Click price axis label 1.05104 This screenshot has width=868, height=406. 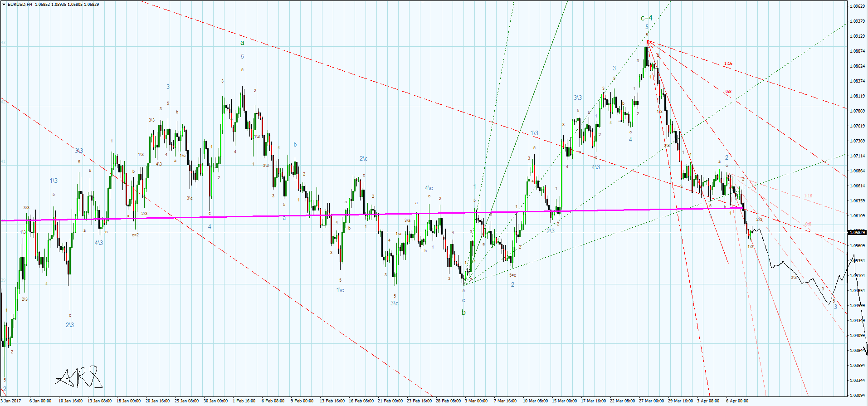tap(858, 276)
